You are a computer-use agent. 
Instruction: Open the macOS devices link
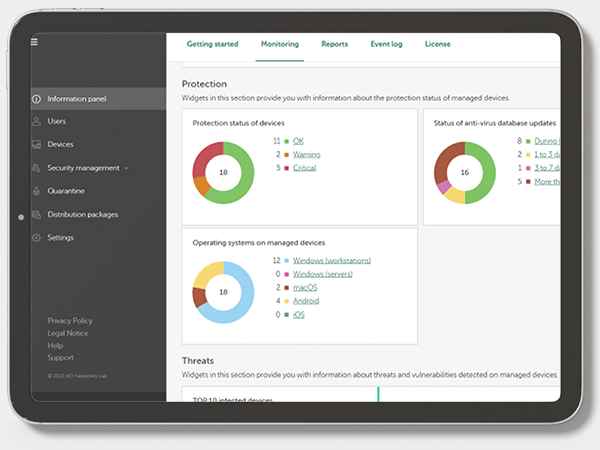[x=305, y=287]
